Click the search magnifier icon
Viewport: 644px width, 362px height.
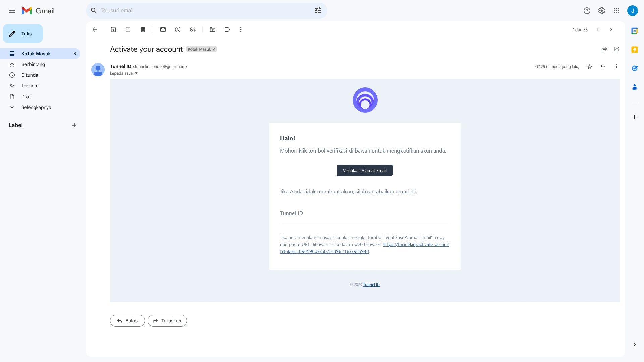tap(94, 11)
